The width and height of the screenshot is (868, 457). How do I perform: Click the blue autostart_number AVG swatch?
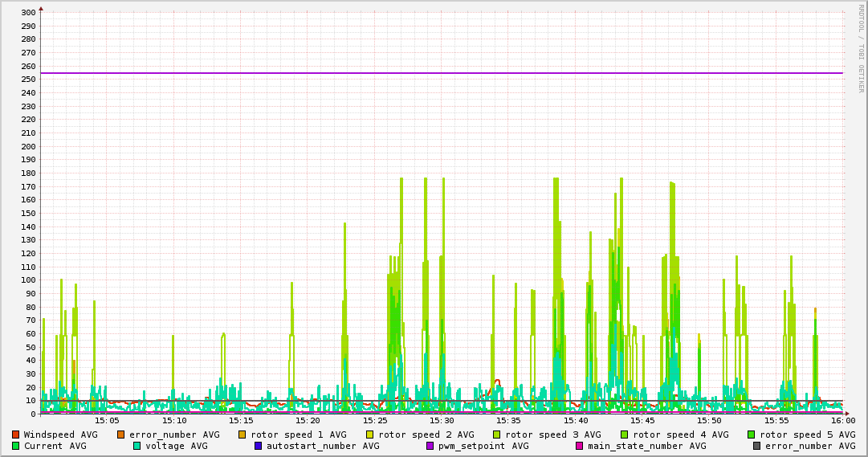(x=259, y=446)
